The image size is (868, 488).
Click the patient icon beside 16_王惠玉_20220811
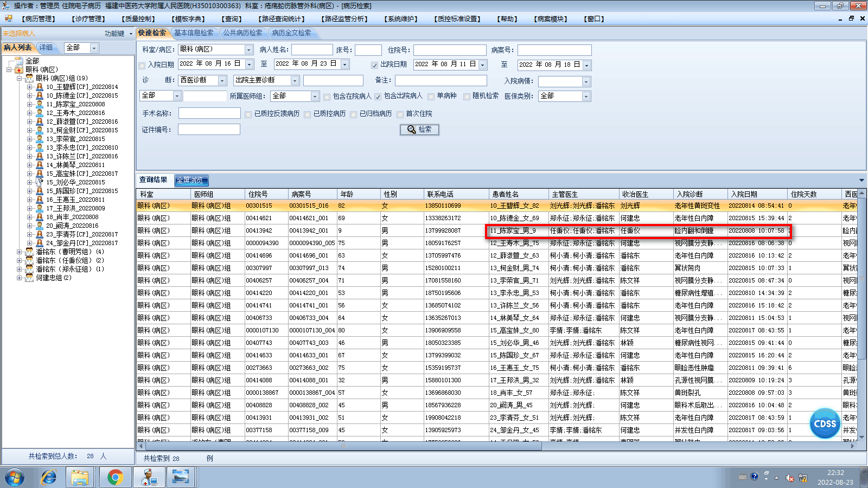pyautogui.click(x=40, y=200)
